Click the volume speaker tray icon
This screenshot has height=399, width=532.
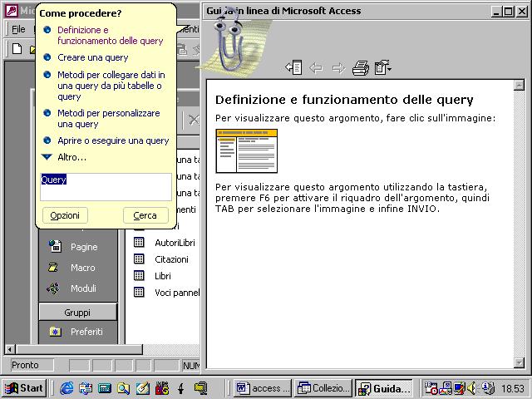[x=472, y=388]
